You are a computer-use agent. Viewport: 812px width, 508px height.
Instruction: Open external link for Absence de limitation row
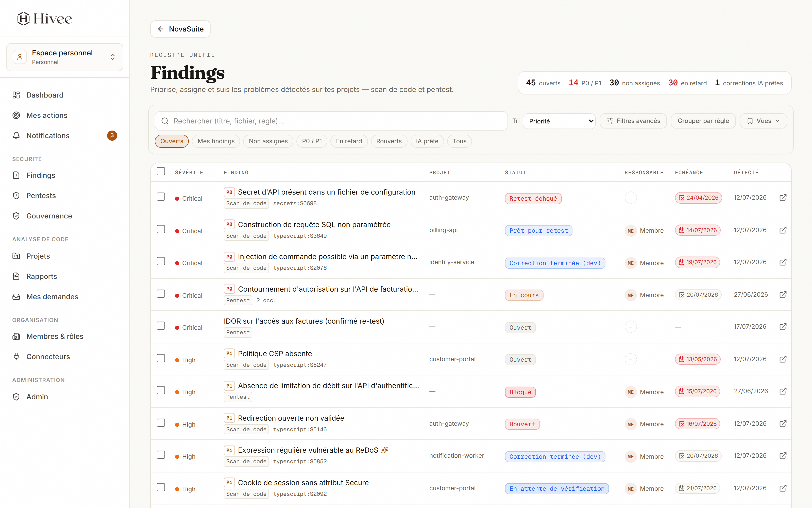(x=783, y=391)
